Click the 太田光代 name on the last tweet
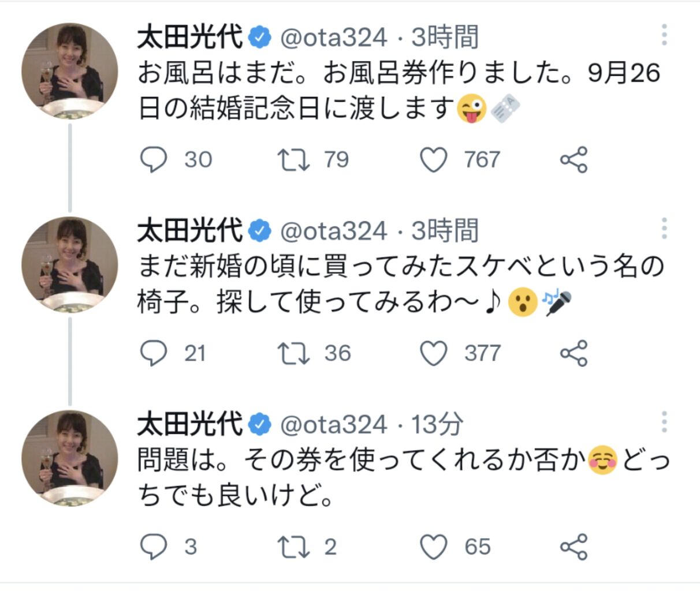 189,425
